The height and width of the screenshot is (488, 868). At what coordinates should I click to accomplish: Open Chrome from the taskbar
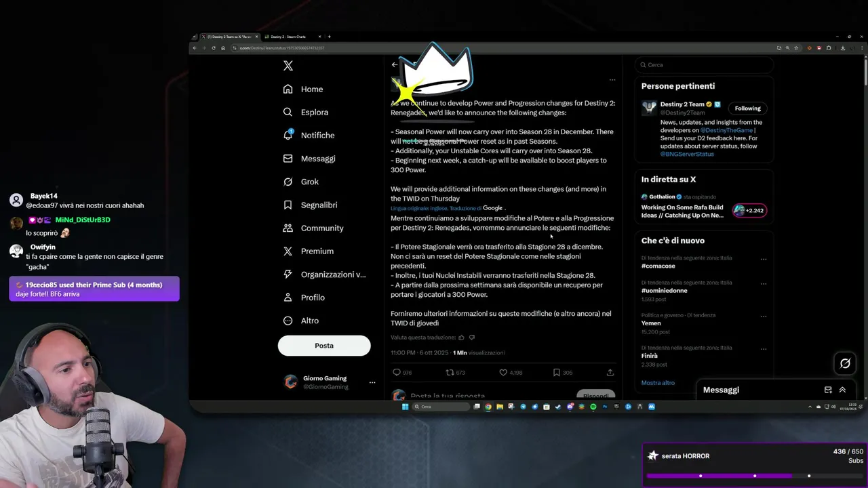(x=488, y=407)
